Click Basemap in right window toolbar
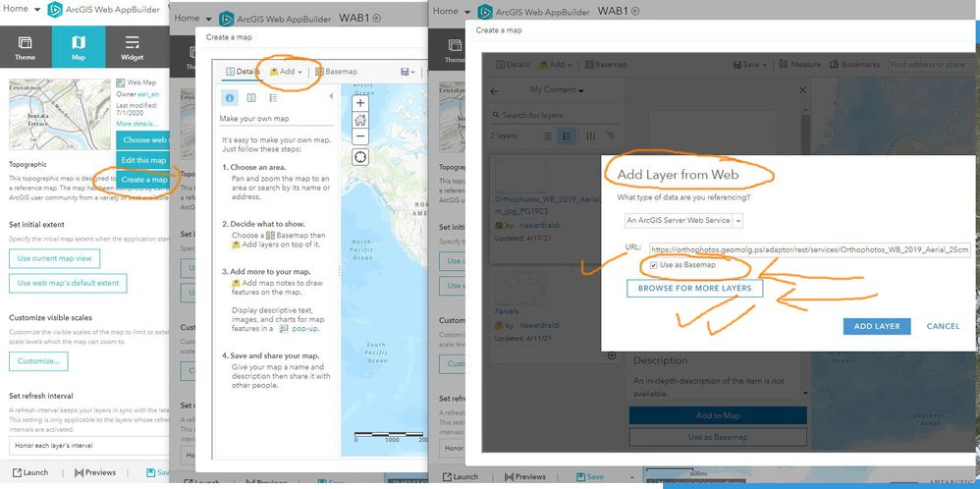 coord(606,65)
